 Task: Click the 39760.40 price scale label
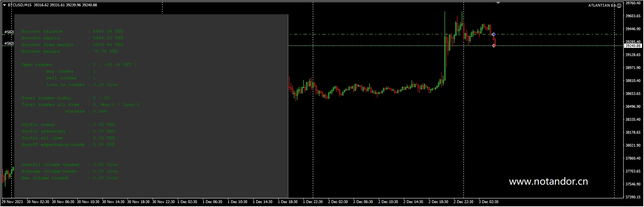tap(633, 3)
